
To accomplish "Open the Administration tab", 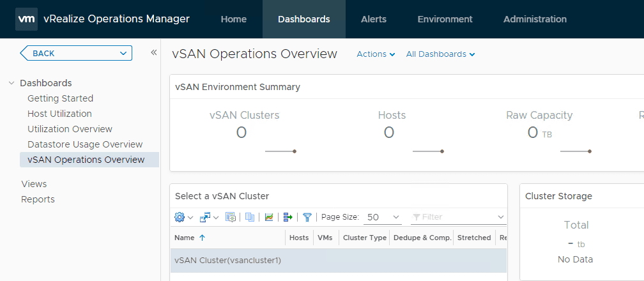I will (x=535, y=19).
